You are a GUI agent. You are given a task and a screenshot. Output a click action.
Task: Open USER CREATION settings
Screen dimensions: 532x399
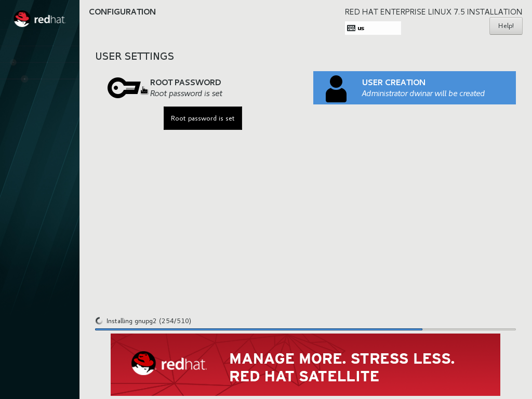[x=414, y=88]
